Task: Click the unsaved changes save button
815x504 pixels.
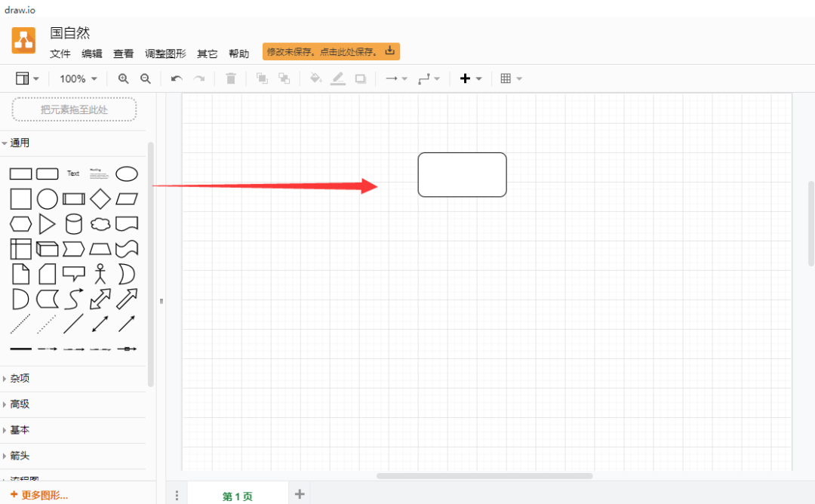Action: point(331,51)
